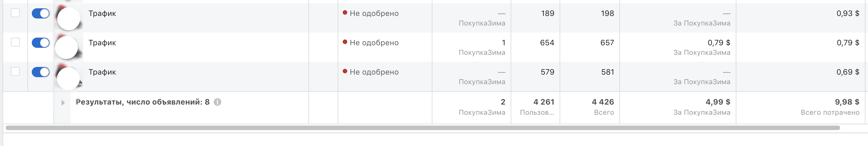
Task: Select checkbox for ad costing 0,69 $
Action: point(15,72)
